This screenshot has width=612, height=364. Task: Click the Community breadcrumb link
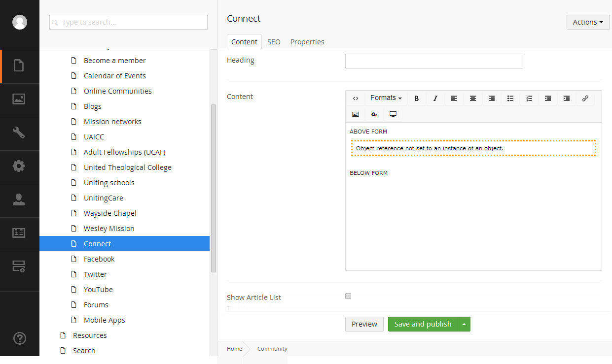click(272, 349)
